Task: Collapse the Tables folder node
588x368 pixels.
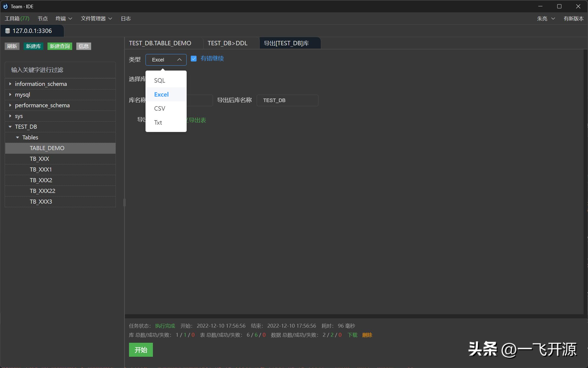Action: 18,137
